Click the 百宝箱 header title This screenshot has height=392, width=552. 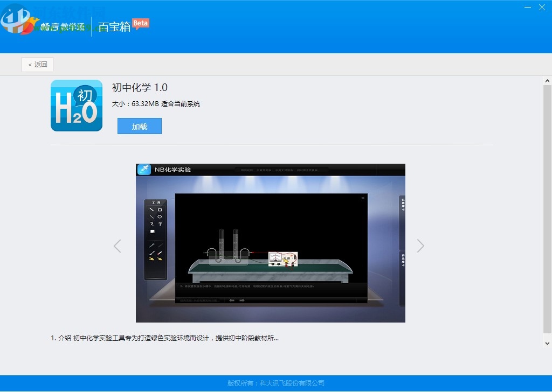[114, 27]
